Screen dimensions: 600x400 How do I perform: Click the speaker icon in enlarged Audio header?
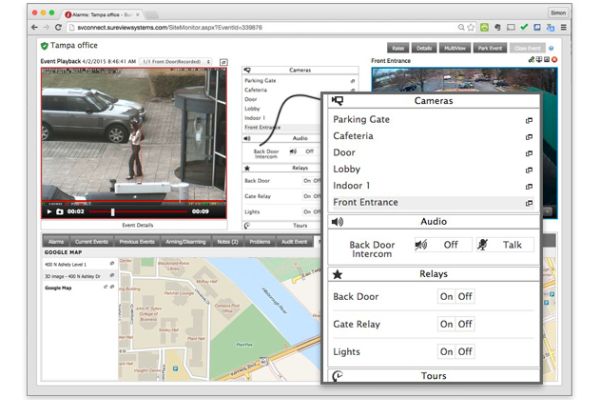pyautogui.click(x=338, y=222)
